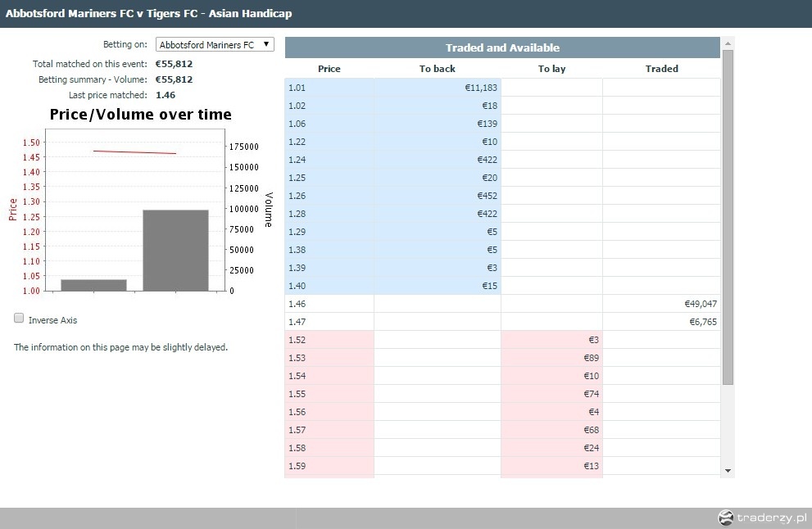The height and width of the screenshot is (529, 812).
Task: Select the 1.02 price cell
Action: [x=329, y=106]
